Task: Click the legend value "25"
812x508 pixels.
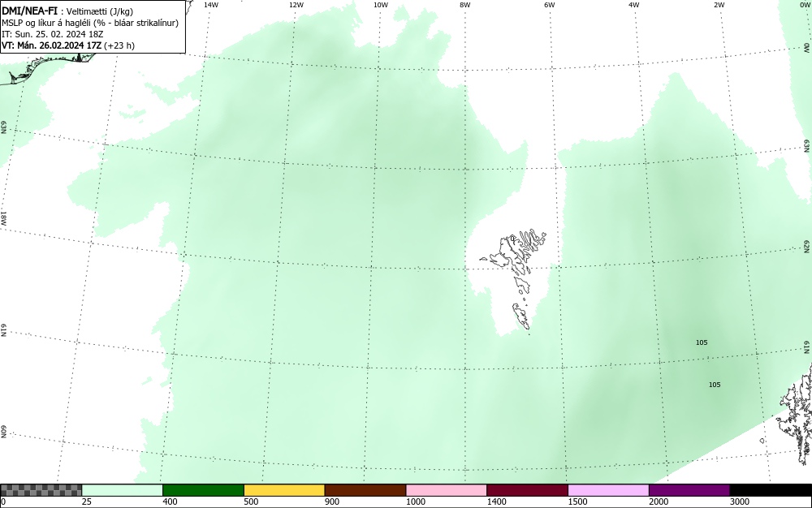Action: tap(87, 502)
